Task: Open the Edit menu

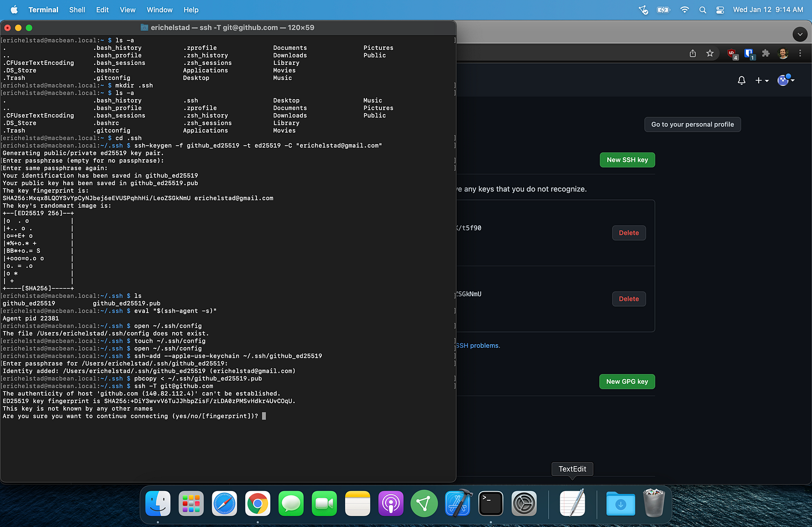Action: [103, 10]
